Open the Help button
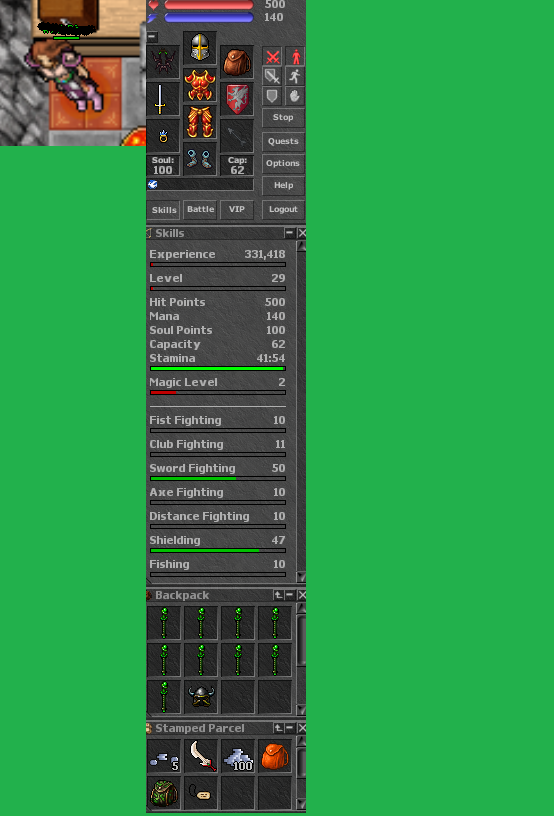The width and height of the screenshot is (554, 816). (283, 185)
